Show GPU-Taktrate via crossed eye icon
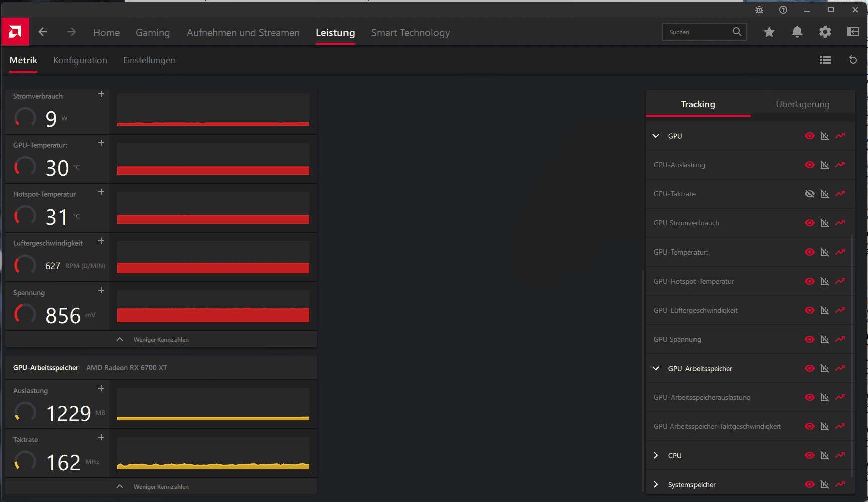The image size is (868, 502). [x=809, y=194]
